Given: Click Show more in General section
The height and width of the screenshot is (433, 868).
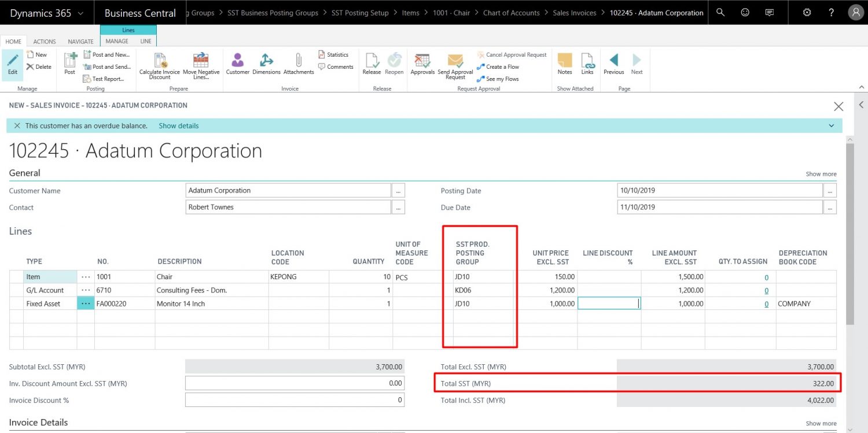Looking at the screenshot, I should 821,174.
